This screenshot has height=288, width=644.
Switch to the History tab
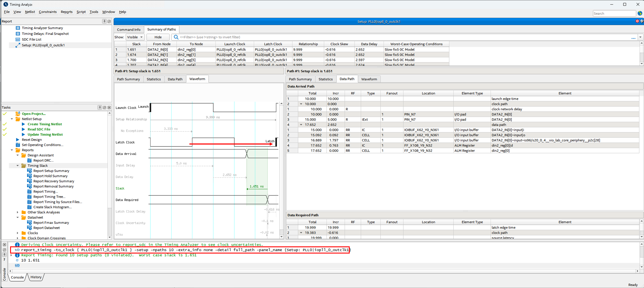[x=36, y=277]
